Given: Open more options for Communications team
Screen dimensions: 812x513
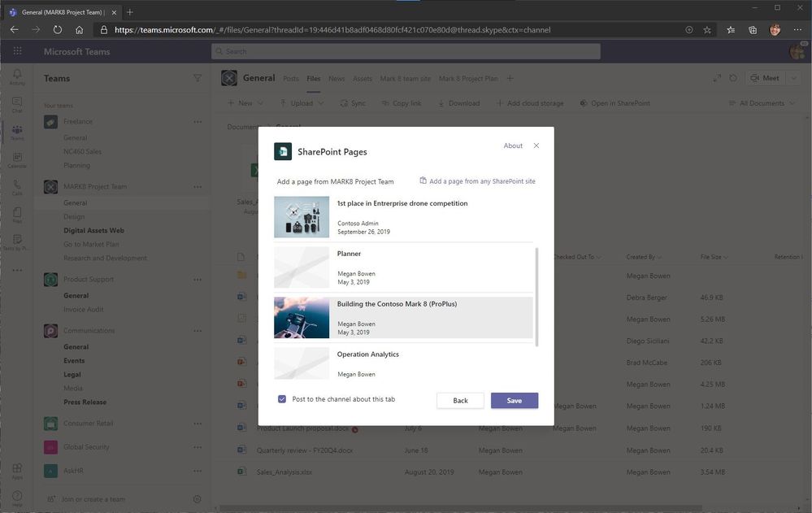Looking at the screenshot, I should point(198,331).
